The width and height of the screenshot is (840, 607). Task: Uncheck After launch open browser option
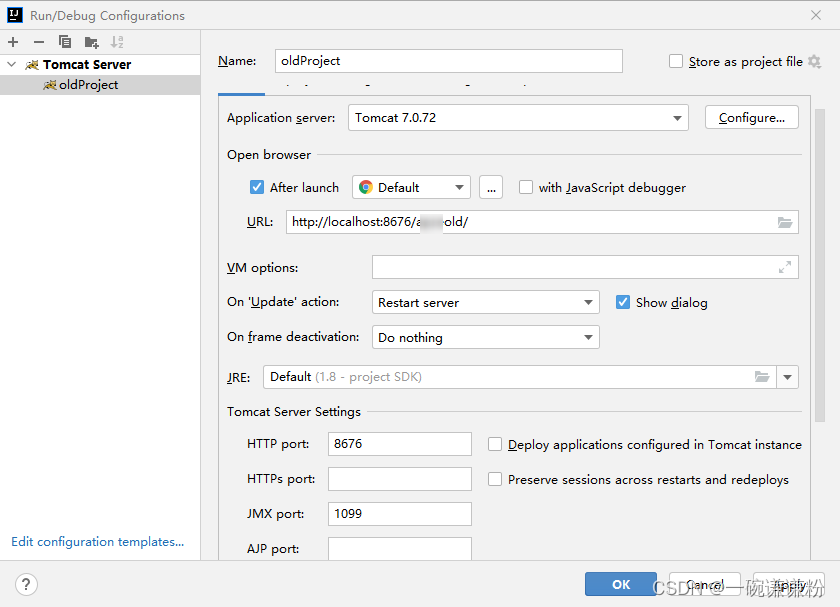[x=257, y=187]
